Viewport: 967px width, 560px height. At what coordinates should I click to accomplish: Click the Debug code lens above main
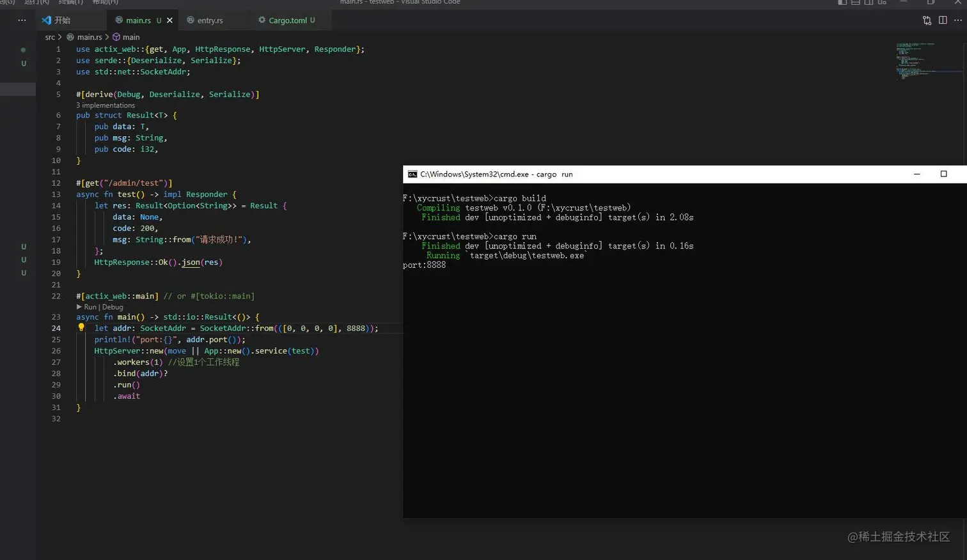point(113,307)
